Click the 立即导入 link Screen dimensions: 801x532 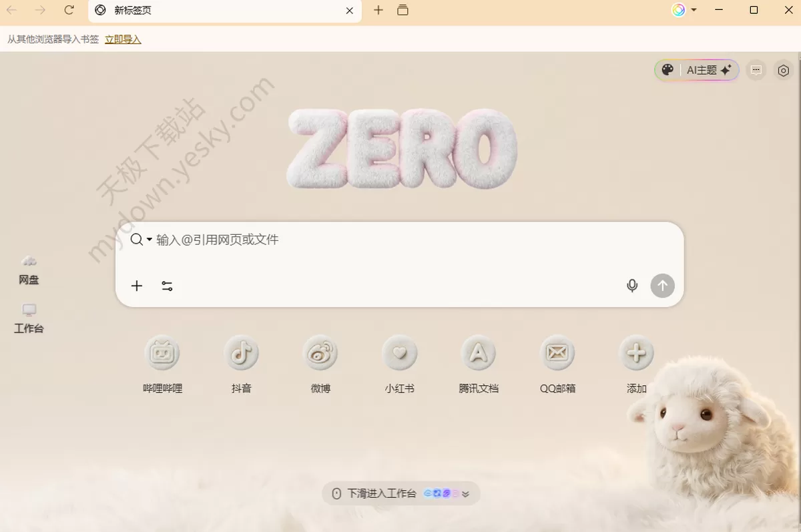point(123,39)
